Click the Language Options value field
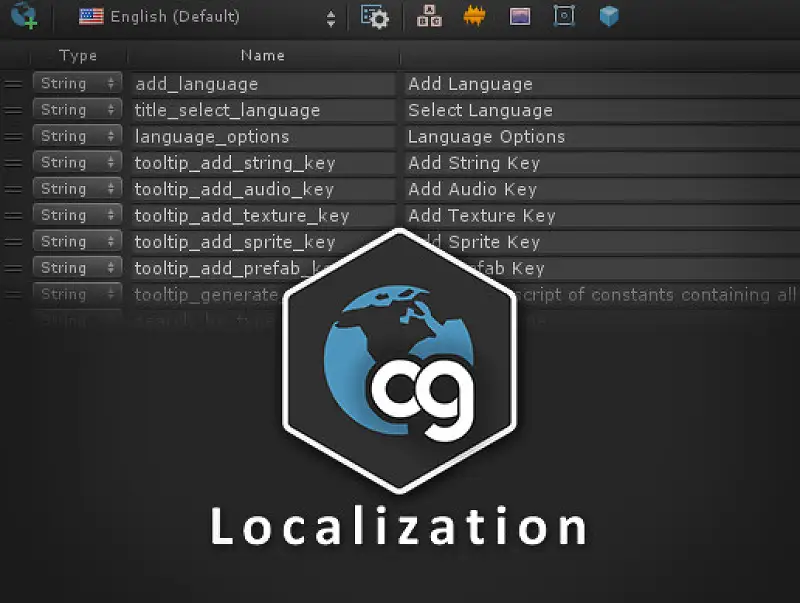Screen dimensions: 800x603 pos(602,137)
